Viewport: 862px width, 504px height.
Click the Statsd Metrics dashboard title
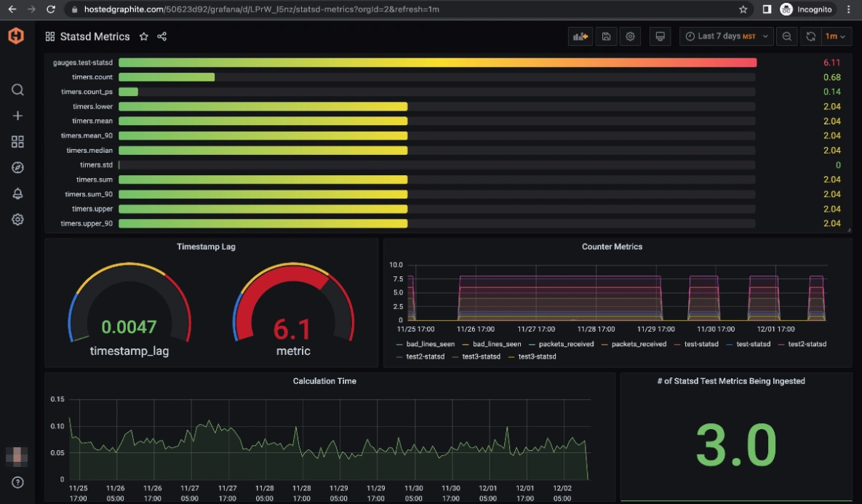[x=95, y=36]
